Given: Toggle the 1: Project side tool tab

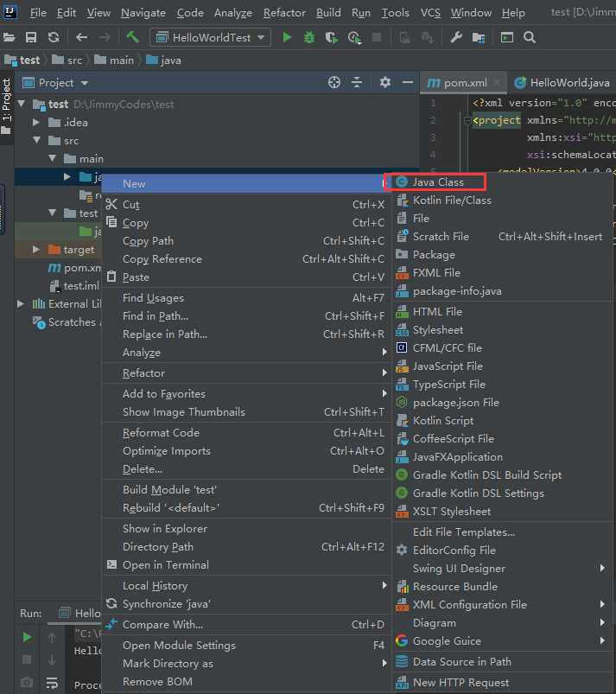Looking at the screenshot, I should (6, 106).
